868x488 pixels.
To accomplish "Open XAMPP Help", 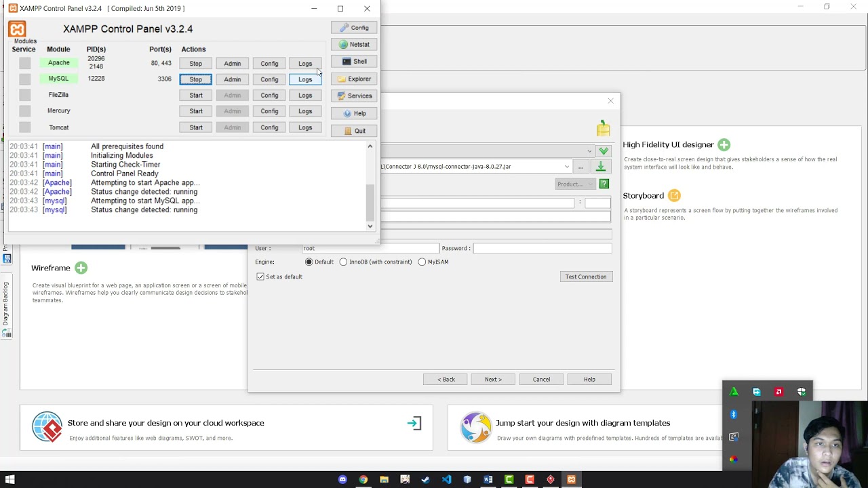I will (x=354, y=114).
